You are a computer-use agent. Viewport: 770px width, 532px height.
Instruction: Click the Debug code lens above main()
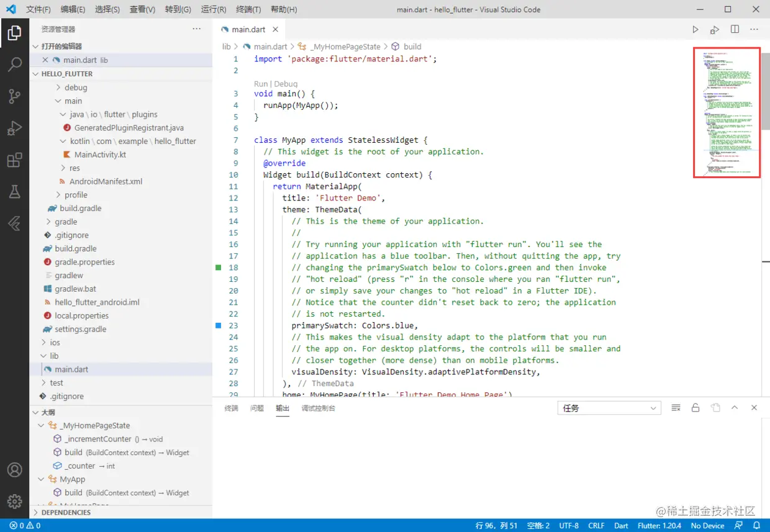(286, 84)
